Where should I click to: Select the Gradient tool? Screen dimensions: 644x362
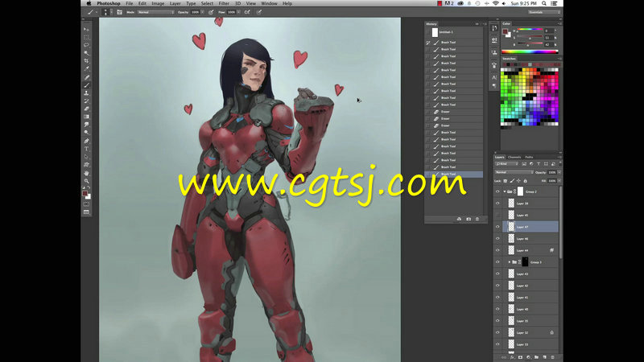point(86,117)
